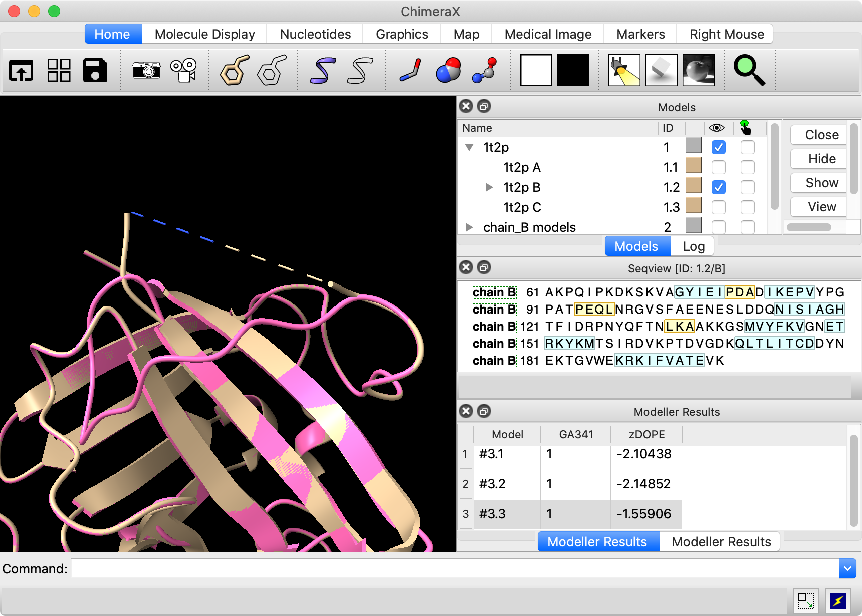862x616 pixels.
Task: Click the stick style icon
Action: (x=411, y=70)
